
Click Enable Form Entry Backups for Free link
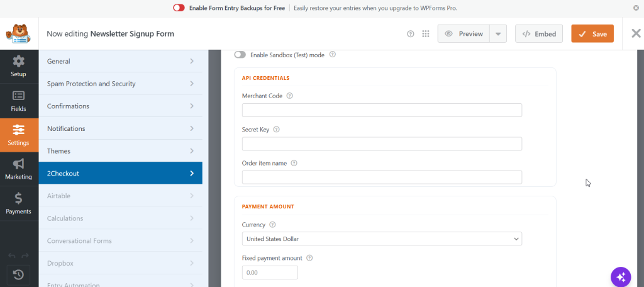[x=237, y=8]
